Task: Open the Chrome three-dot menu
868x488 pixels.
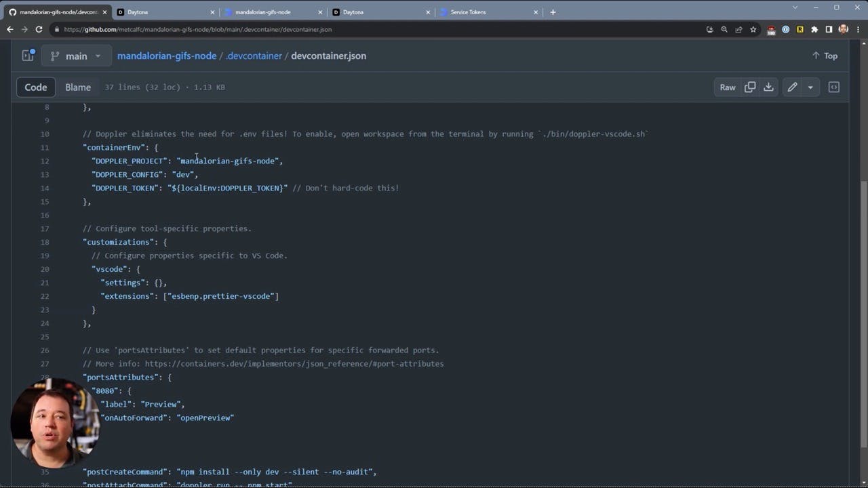Action: click(858, 29)
